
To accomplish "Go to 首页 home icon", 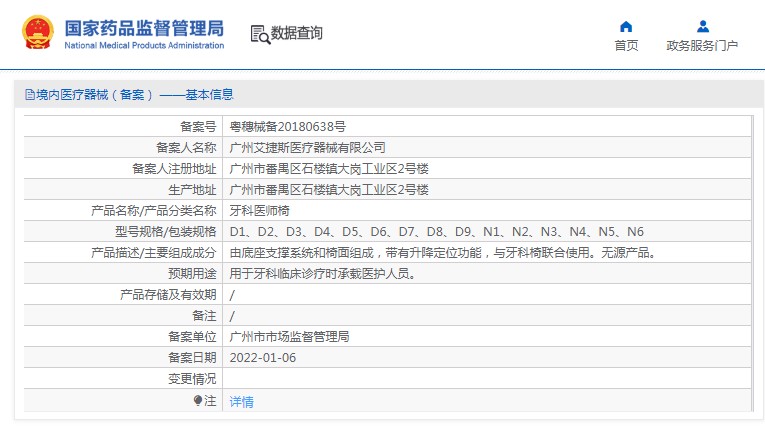I will tap(626, 26).
